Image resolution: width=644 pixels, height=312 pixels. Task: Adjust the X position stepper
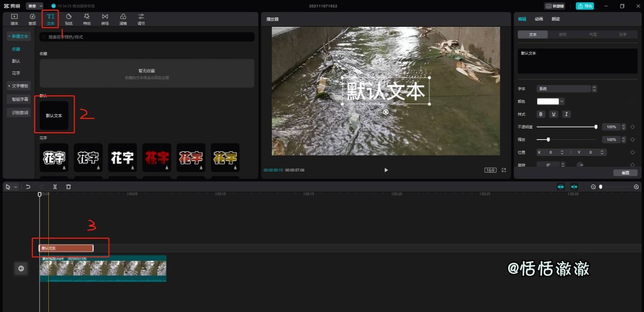pyautogui.click(x=562, y=152)
